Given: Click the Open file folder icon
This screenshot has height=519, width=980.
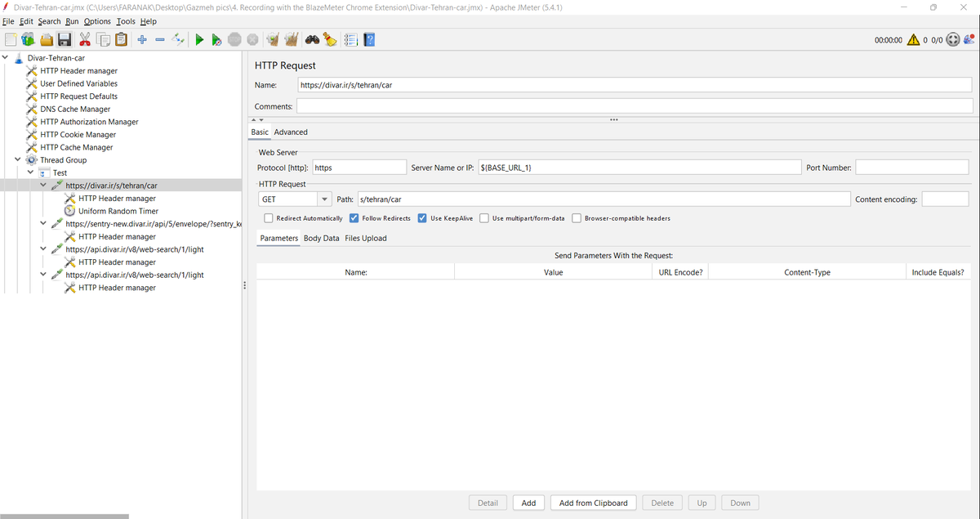Looking at the screenshot, I should 47,39.
